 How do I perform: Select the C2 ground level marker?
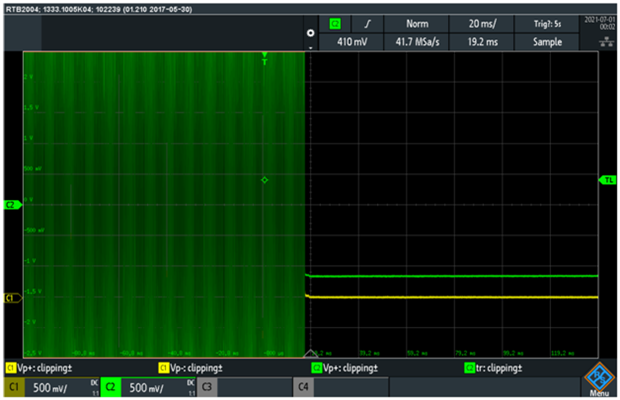[x=12, y=205]
